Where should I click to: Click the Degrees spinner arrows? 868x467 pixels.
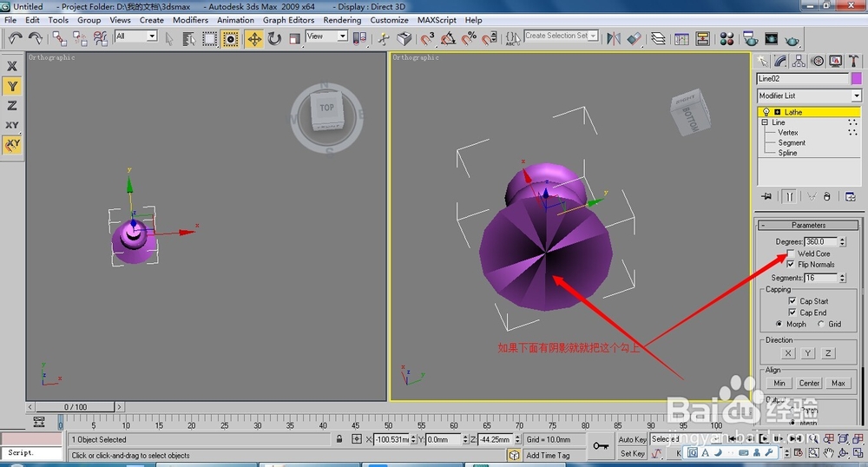[x=842, y=242]
